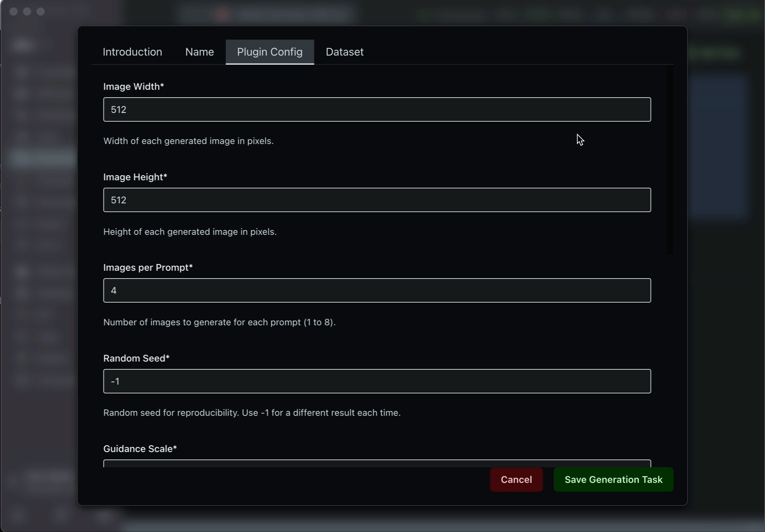
Task: Switch to the Dataset tab
Action: pyautogui.click(x=345, y=52)
